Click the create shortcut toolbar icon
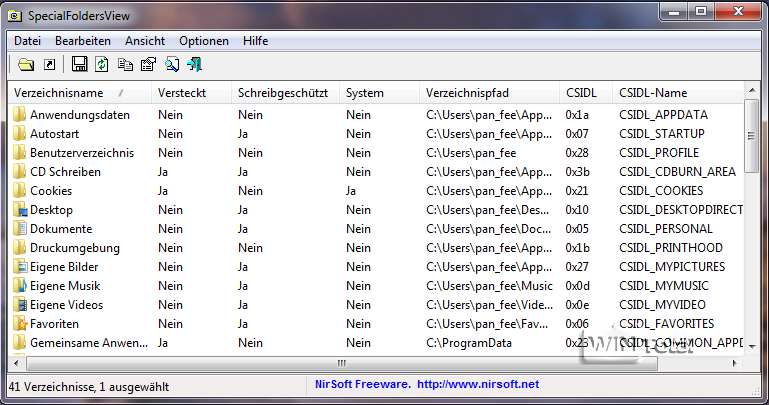The image size is (769, 405). point(49,65)
